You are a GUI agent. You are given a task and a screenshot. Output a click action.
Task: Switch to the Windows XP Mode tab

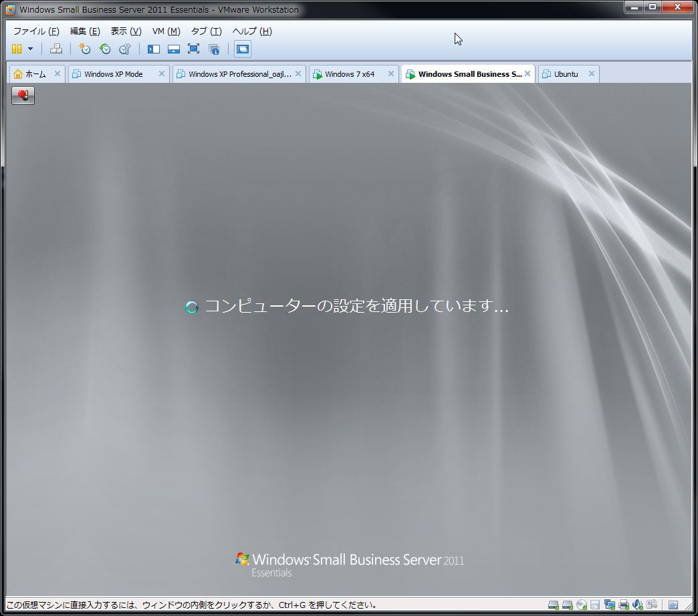coord(114,74)
